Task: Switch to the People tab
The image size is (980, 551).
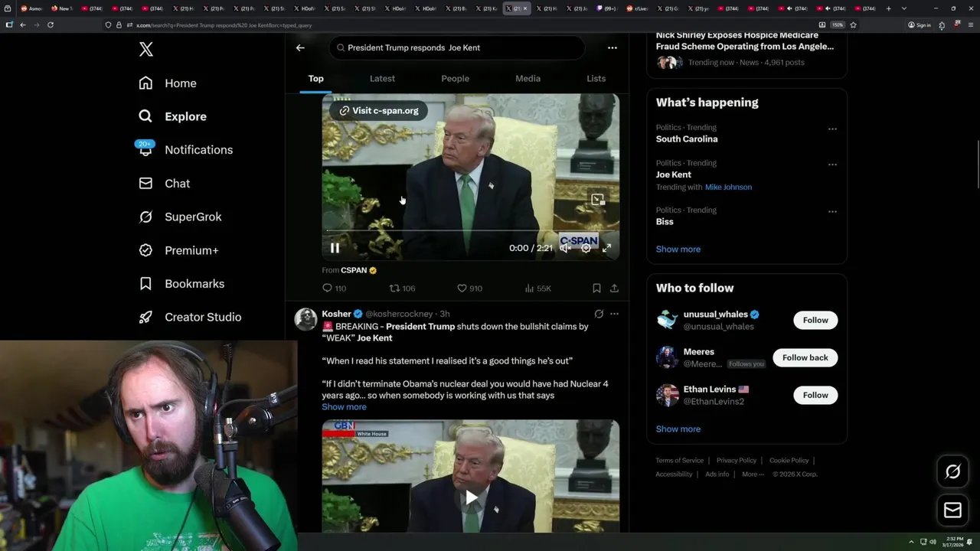Action: coord(455,79)
